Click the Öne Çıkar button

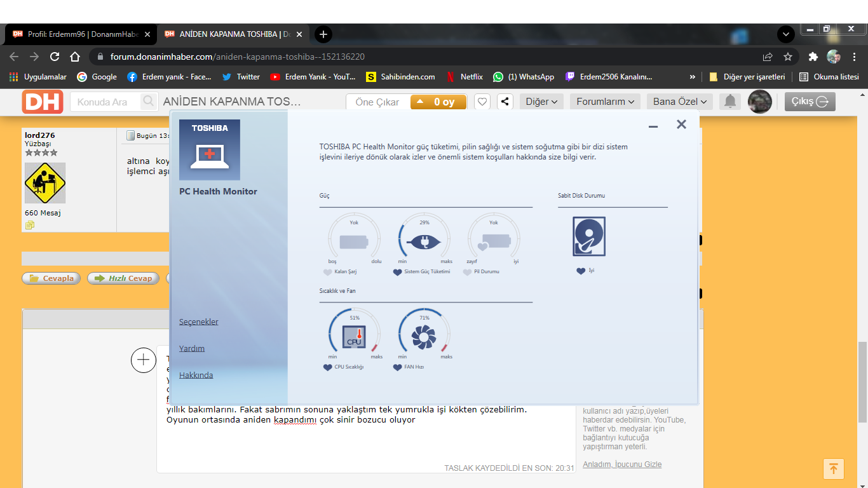(x=377, y=102)
